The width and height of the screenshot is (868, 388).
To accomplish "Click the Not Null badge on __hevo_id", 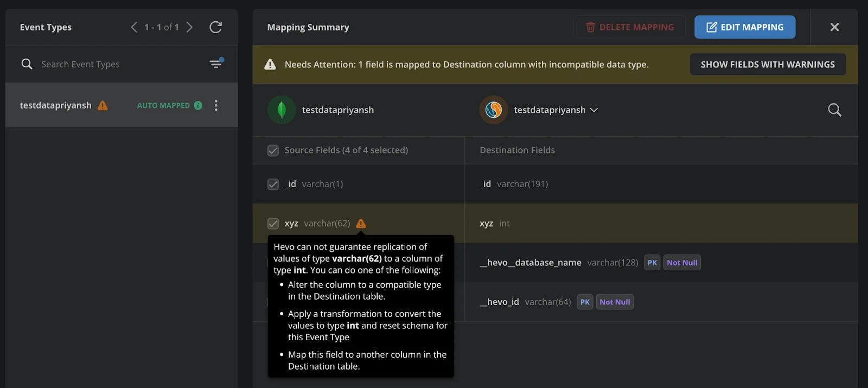I will [x=615, y=302].
